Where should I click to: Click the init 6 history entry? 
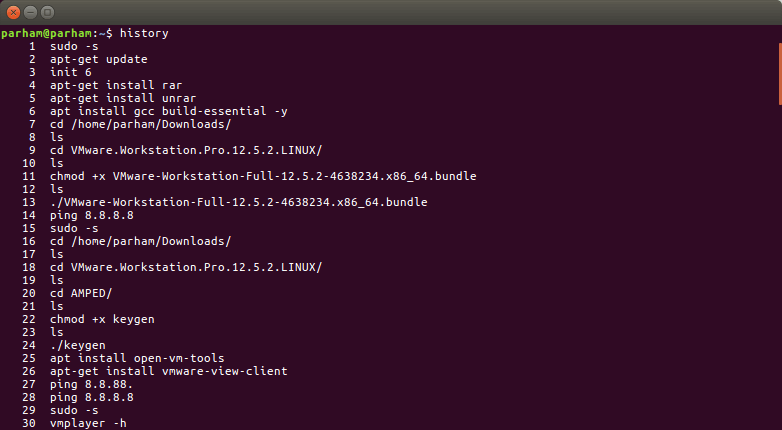[x=70, y=72]
